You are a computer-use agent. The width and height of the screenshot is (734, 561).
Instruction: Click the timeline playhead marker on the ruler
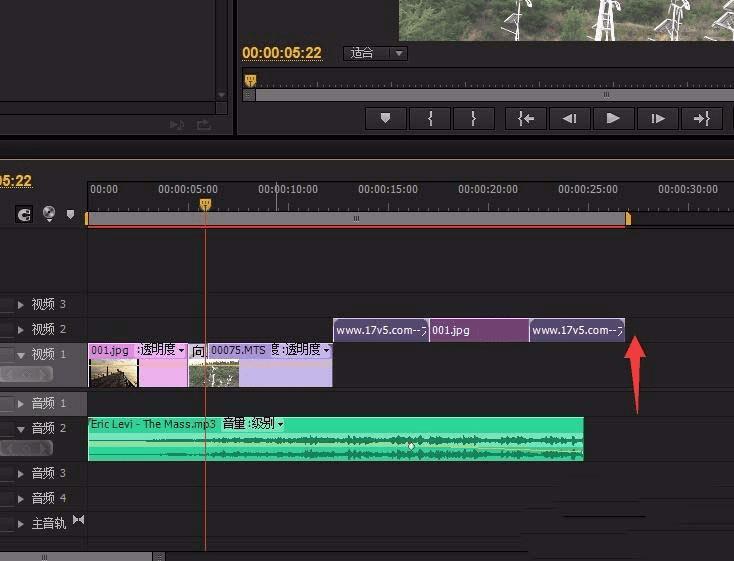(x=205, y=204)
